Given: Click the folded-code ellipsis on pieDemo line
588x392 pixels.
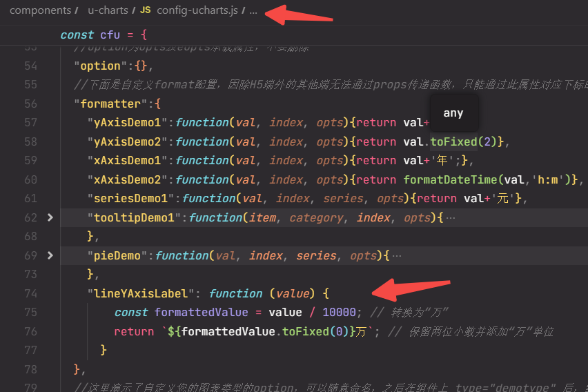Looking at the screenshot, I should click(396, 256).
